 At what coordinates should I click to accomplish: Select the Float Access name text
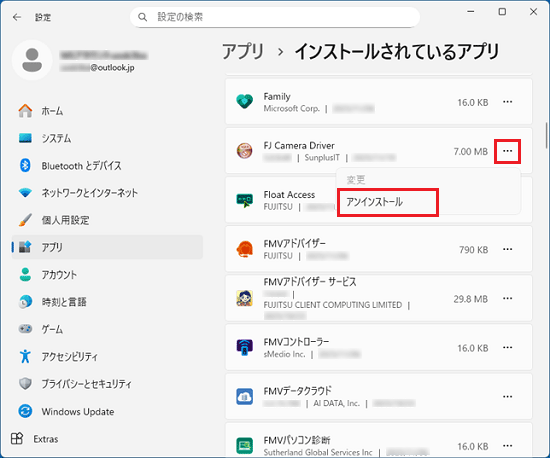coord(289,195)
